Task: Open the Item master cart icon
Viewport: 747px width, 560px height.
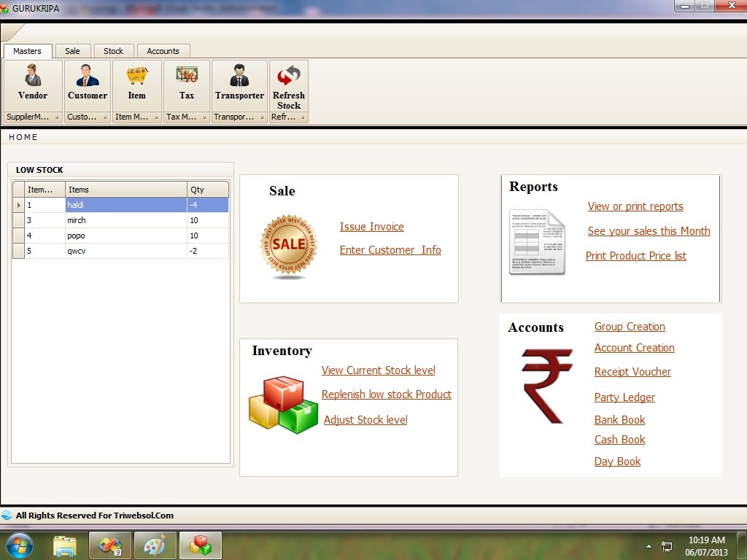Action: 136,80
